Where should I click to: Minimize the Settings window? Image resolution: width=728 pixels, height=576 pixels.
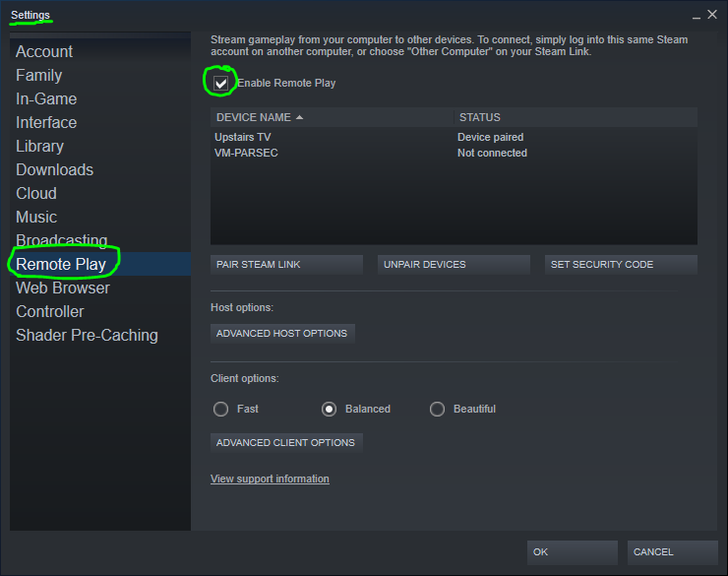tap(696, 16)
